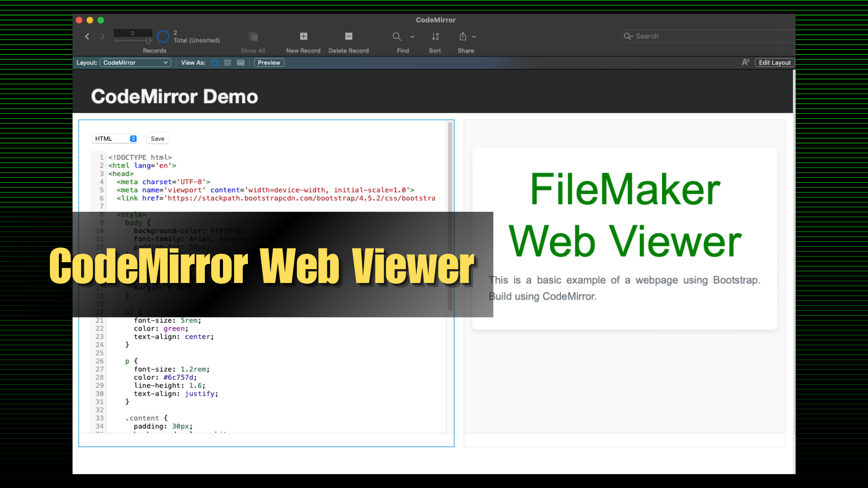Image resolution: width=868 pixels, height=488 pixels.
Task: Create a record with the New Record icon
Action: click(x=303, y=36)
